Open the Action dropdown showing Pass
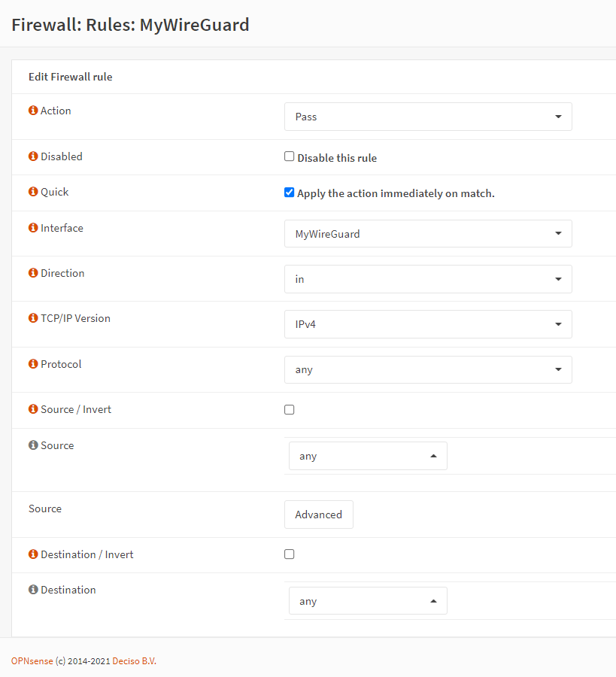This screenshot has height=677, width=616. click(x=427, y=117)
